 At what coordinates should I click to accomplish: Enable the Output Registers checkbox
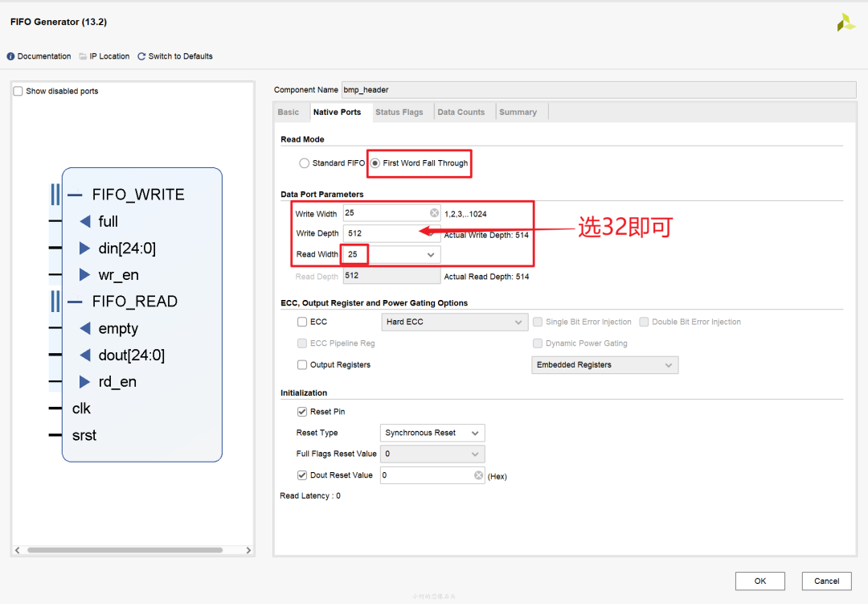click(x=302, y=365)
